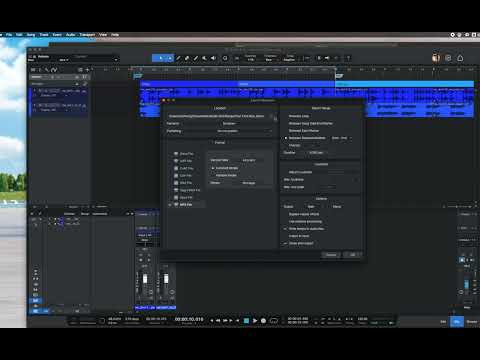The width and height of the screenshot is (480, 360).
Task: Open the Timebase dropdown in the toolbar
Action: [x=270, y=58]
